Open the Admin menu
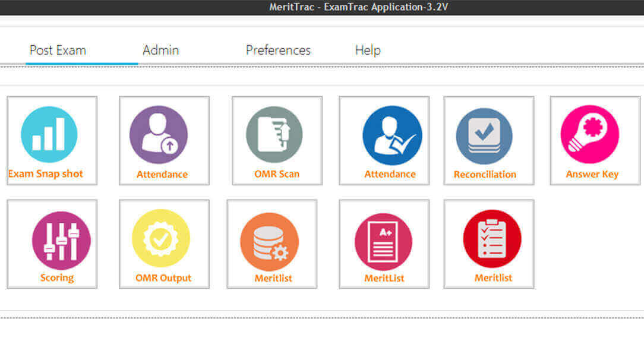 click(160, 50)
